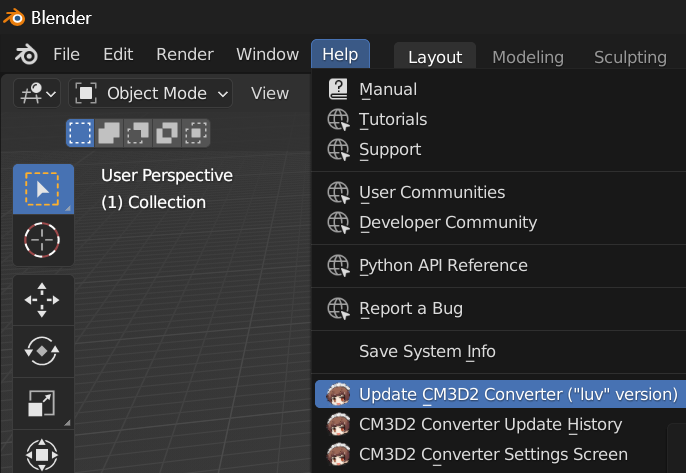Viewport: 686px width, 473px height.
Task: Click the globe icon beside Report a Bug
Action: pos(338,308)
